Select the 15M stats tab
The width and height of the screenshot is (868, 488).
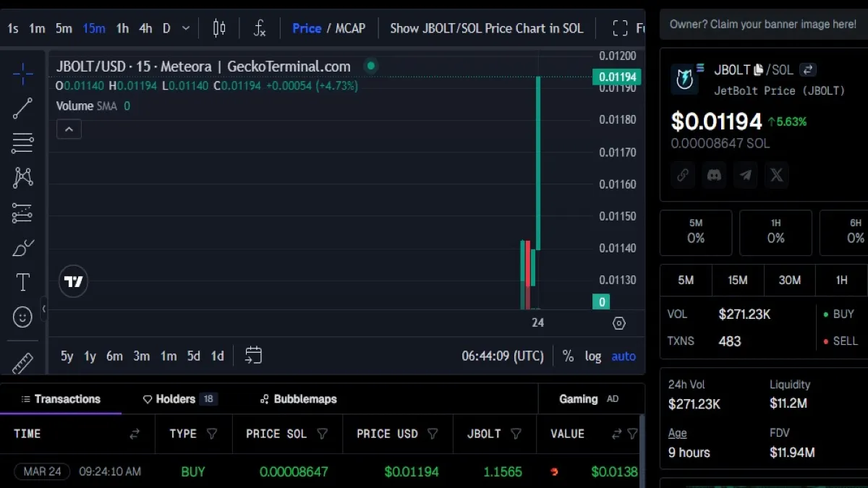click(738, 280)
